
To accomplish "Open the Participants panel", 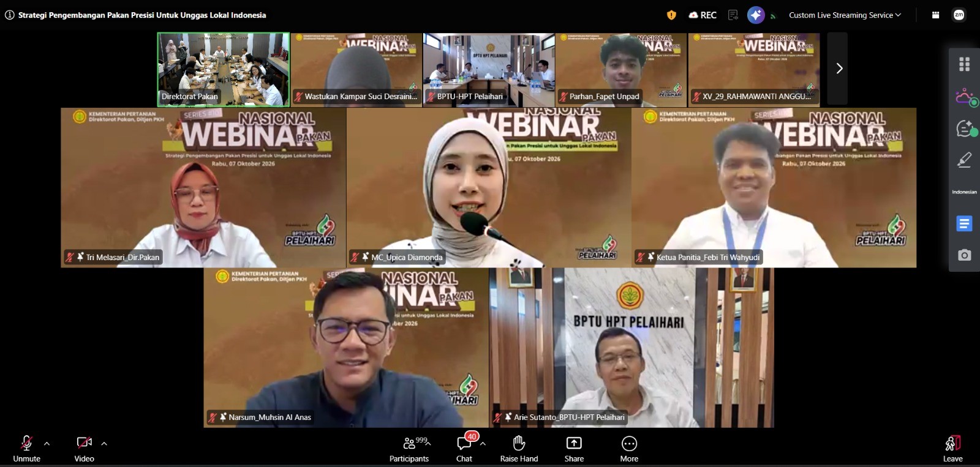I will pos(409,449).
